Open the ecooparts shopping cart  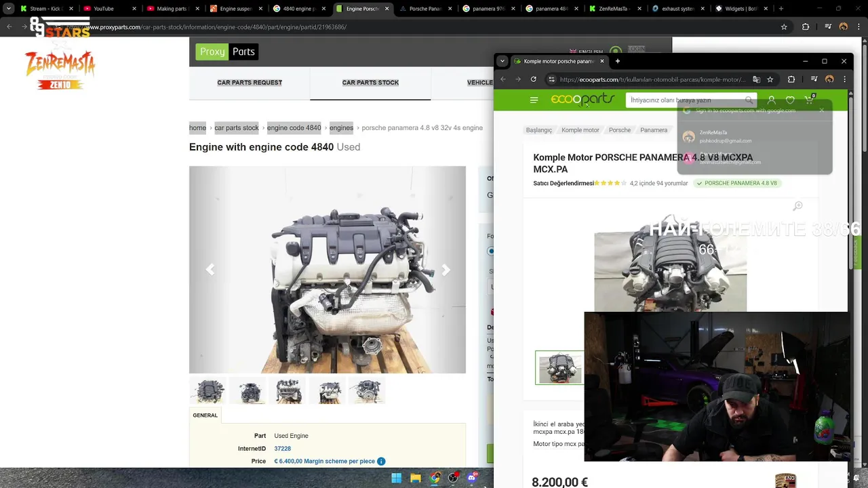pyautogui.click(x=809, y=100)
